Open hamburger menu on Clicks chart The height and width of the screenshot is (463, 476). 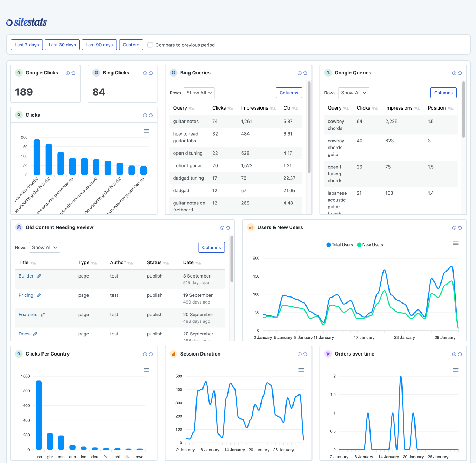pos(147,131)
